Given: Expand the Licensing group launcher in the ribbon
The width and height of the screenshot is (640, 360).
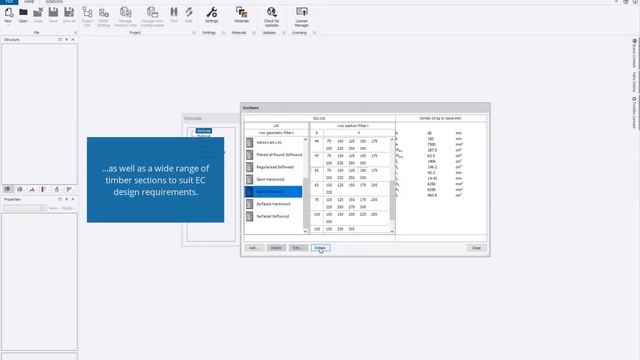Looking at the screenshot, I should pyautogui.click(x=314, y=33).
